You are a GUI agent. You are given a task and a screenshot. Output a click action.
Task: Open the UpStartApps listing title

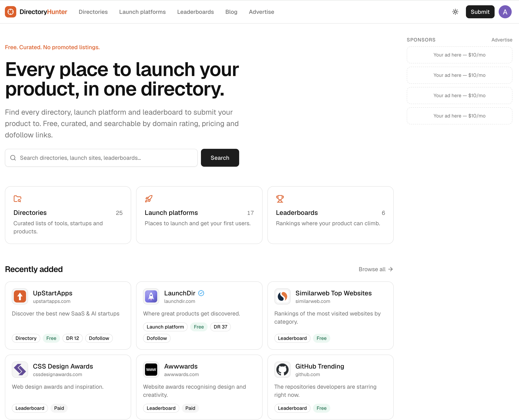point(52,293)
